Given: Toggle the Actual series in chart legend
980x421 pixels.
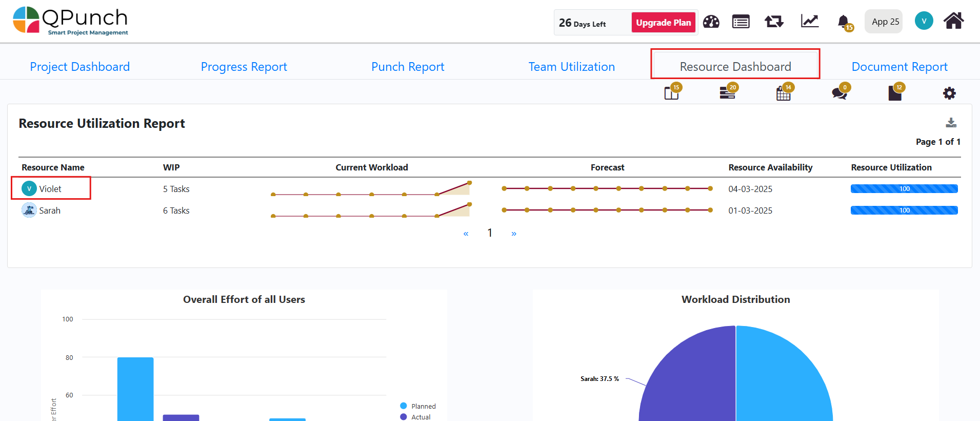Looking at the screenshot, I should tap(415, 417).
